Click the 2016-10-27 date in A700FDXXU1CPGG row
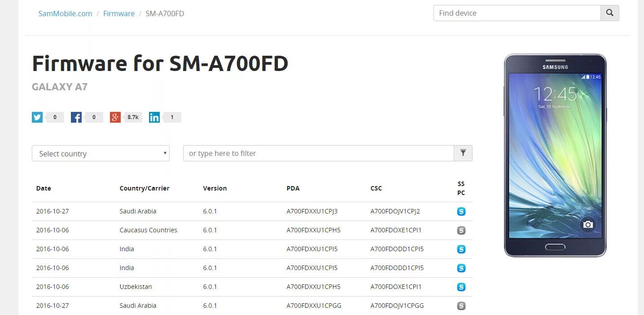 (53, 306)
